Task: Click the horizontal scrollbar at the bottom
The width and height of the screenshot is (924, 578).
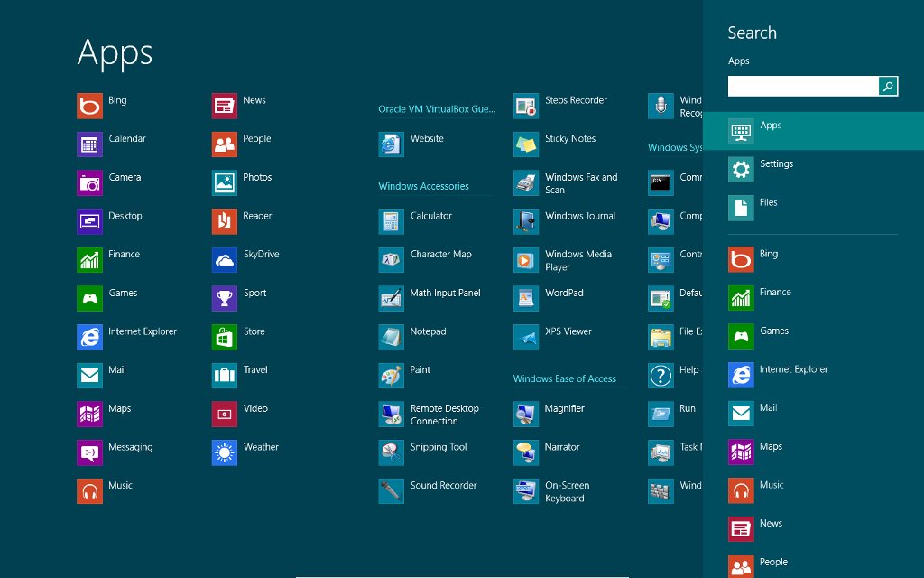Action: [462, 576]
